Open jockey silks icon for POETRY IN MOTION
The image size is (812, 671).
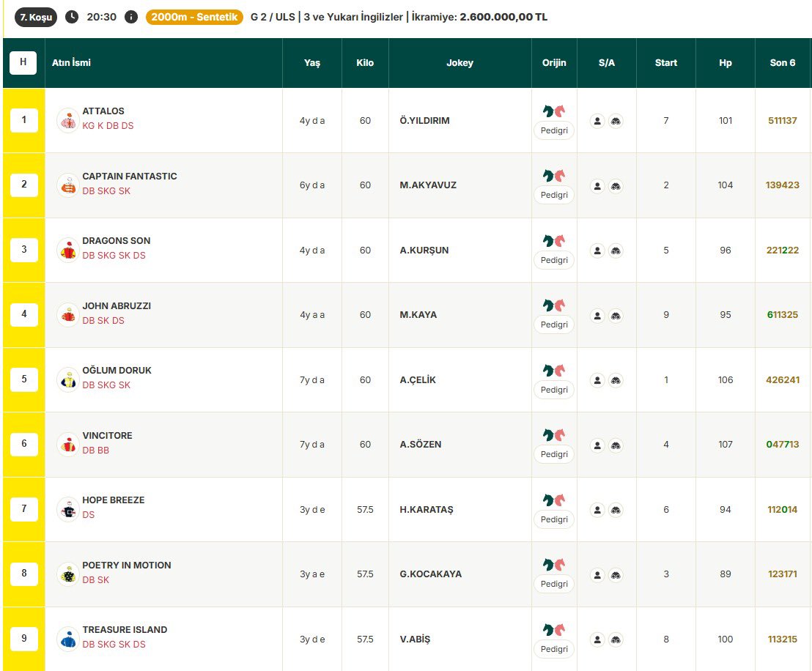tap(68, 574)
